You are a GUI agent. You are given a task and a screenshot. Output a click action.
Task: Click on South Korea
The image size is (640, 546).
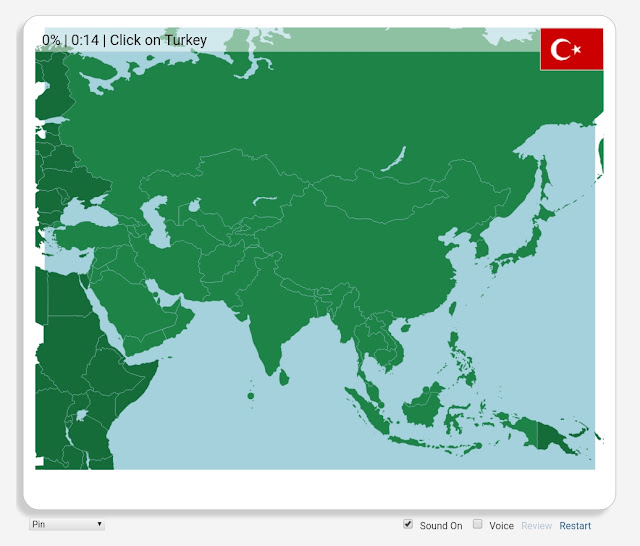click(x=482, y=248)
